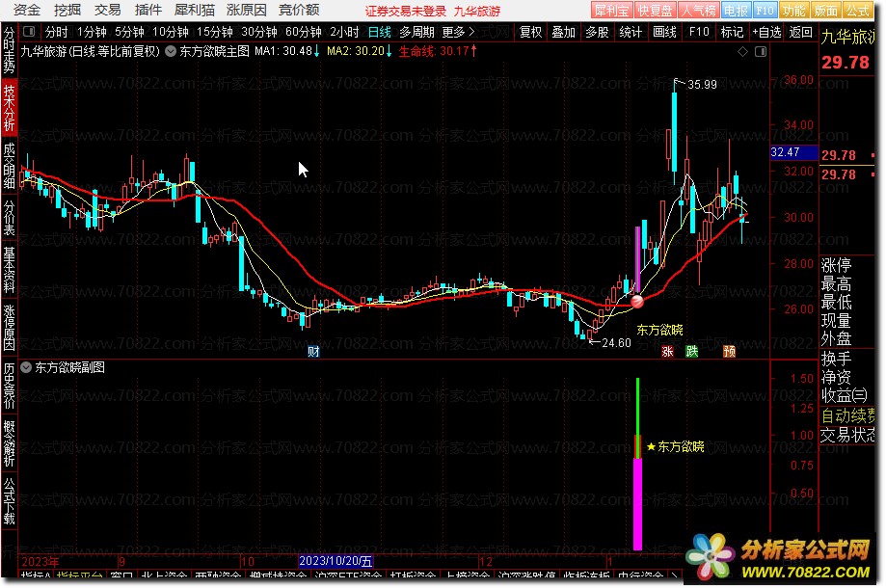Viewport: 886px width, 588px height.
Task: Switch to 2小时 period
Action: coord(344,32)
